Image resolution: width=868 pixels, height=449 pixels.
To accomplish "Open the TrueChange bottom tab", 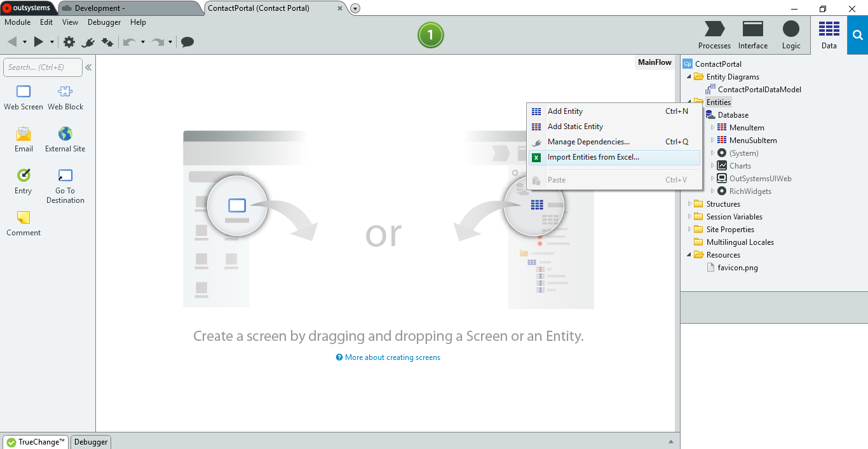I will [x=36, y=442].
